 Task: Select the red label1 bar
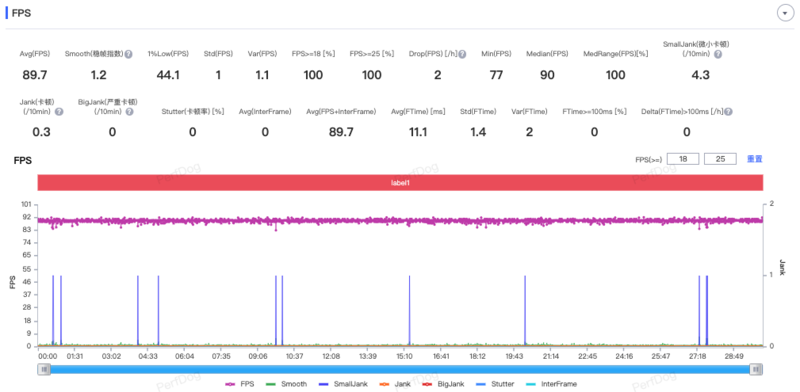pyautogui.click(x=400, y=183)
